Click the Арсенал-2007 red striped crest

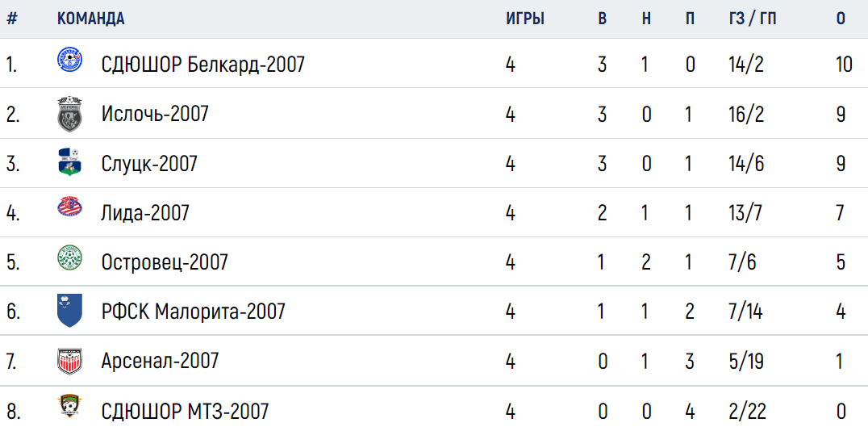point(70,362)
